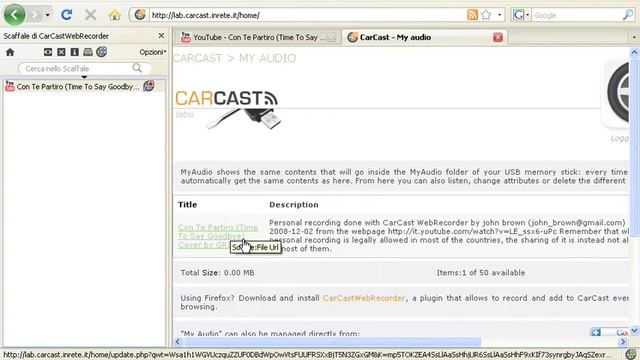Subscribe using the orange RSS feed icon
The width and height of the screenshot is (640, 360).
[x=472, y=15]
